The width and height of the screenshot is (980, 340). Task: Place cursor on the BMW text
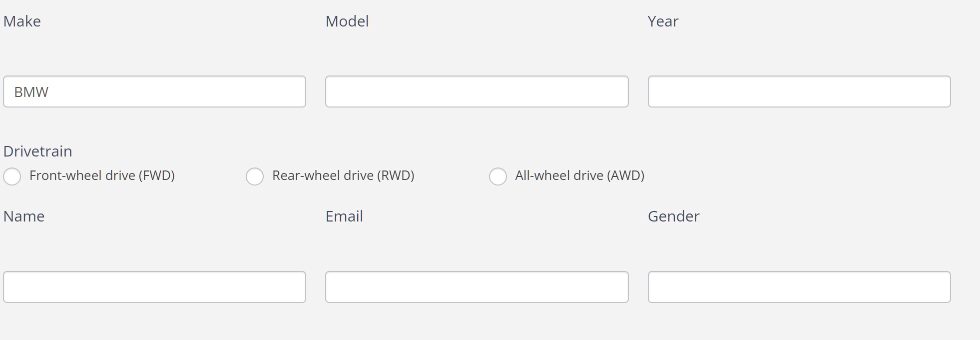pyautogui.click(x=31, y=92)
